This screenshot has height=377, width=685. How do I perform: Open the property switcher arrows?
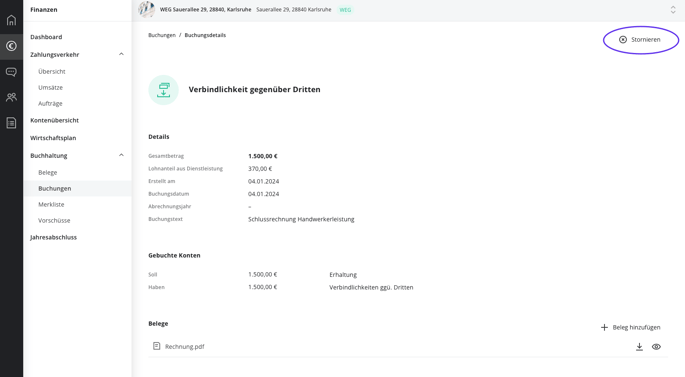[x=673, y=10]
